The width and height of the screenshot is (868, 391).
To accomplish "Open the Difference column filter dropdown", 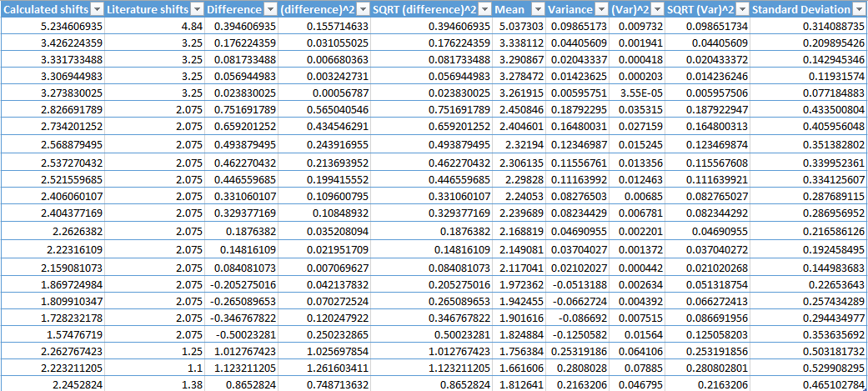I will 271,9.
